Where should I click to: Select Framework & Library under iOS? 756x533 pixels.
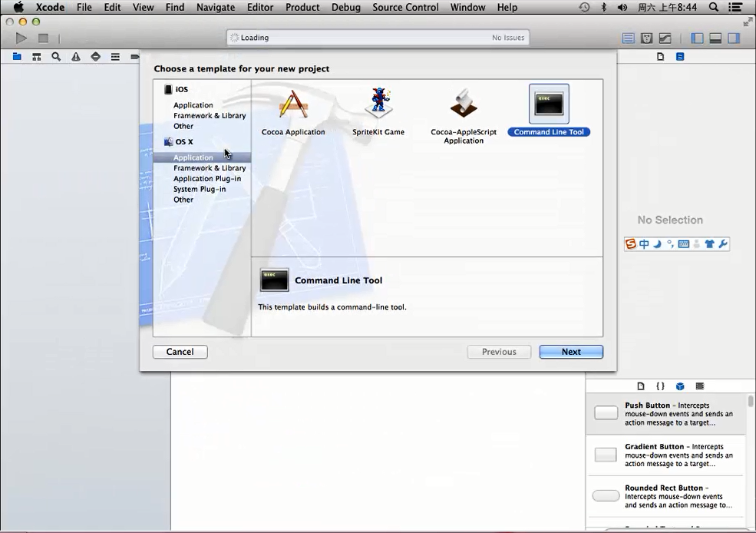pos(210,116)
